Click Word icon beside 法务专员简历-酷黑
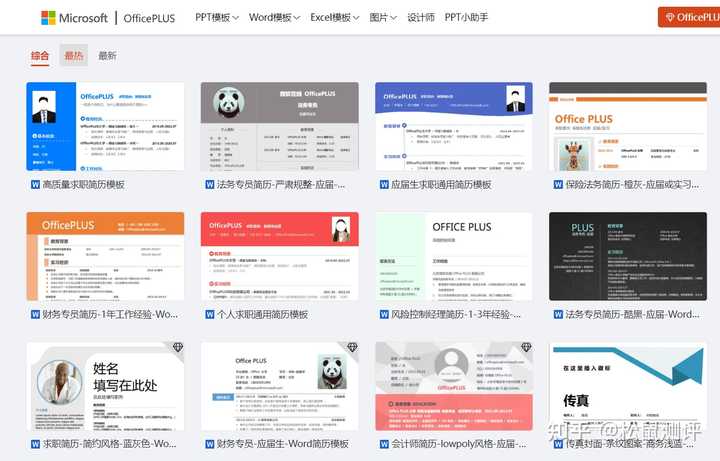Image resolution: width=720 pixels, height=461 pixels. click(x=558, y=315)
